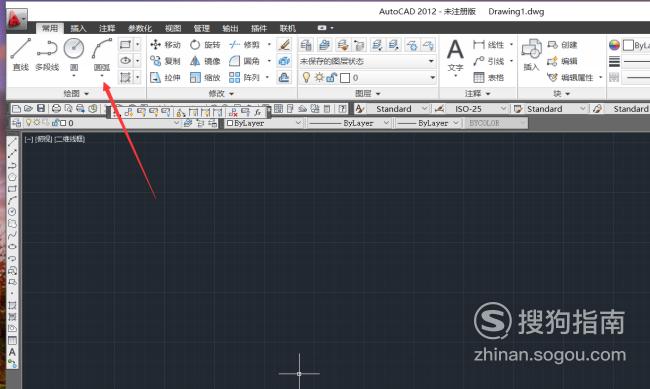Switch to the 参数化 ribbon tab
This screenshot has height=389, width=650.
140,28
